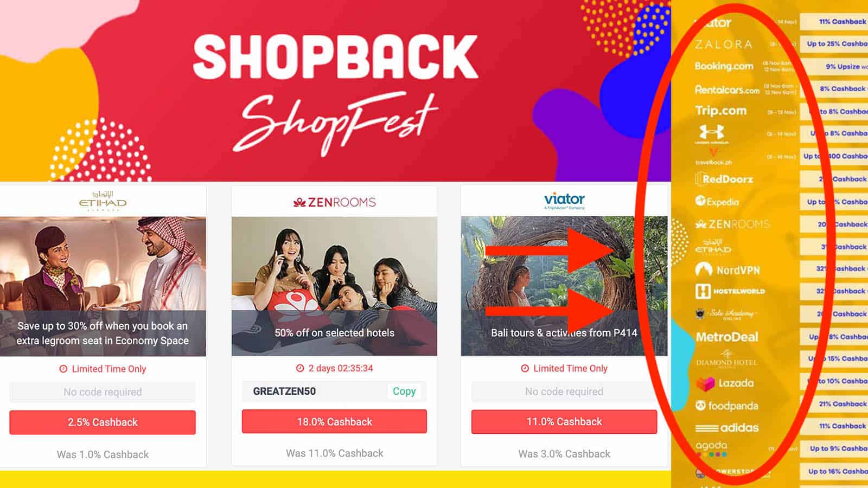
Task: Open the Bali tours deal image
Action: click(564, 286)
